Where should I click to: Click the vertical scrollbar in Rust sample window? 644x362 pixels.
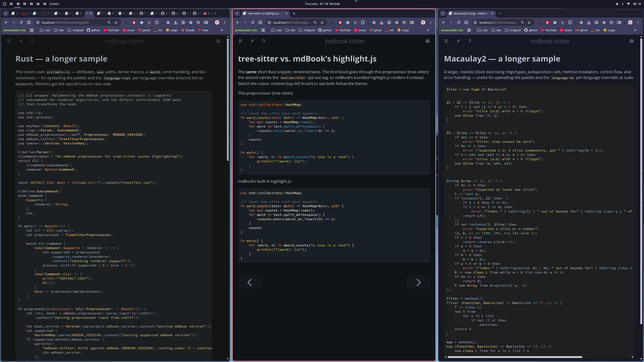coord(228,99)
